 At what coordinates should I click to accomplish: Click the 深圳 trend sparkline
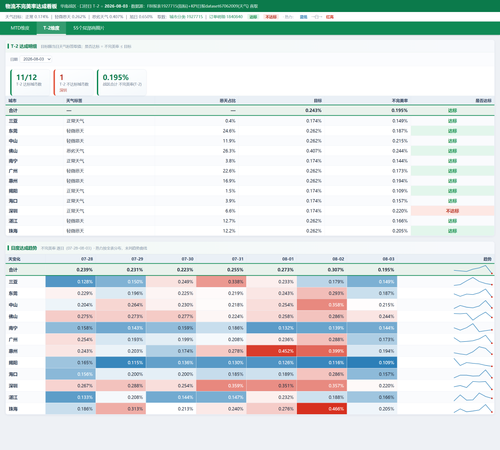pos(473,386)
